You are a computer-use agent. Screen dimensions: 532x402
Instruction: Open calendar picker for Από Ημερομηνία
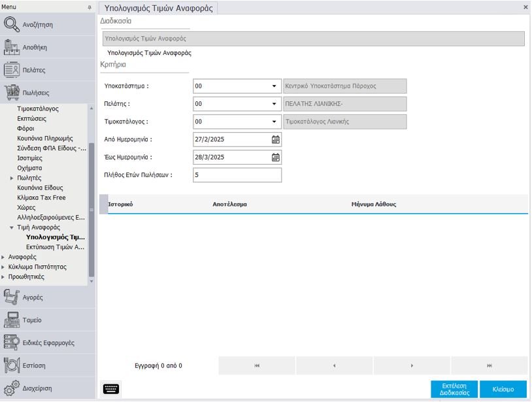pos(275,139)
